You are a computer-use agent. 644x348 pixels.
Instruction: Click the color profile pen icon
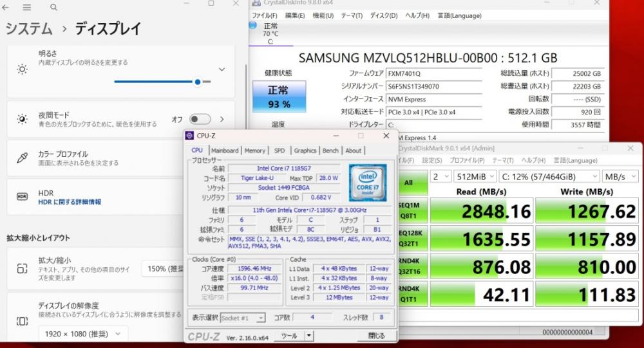(x=22, y=158)
